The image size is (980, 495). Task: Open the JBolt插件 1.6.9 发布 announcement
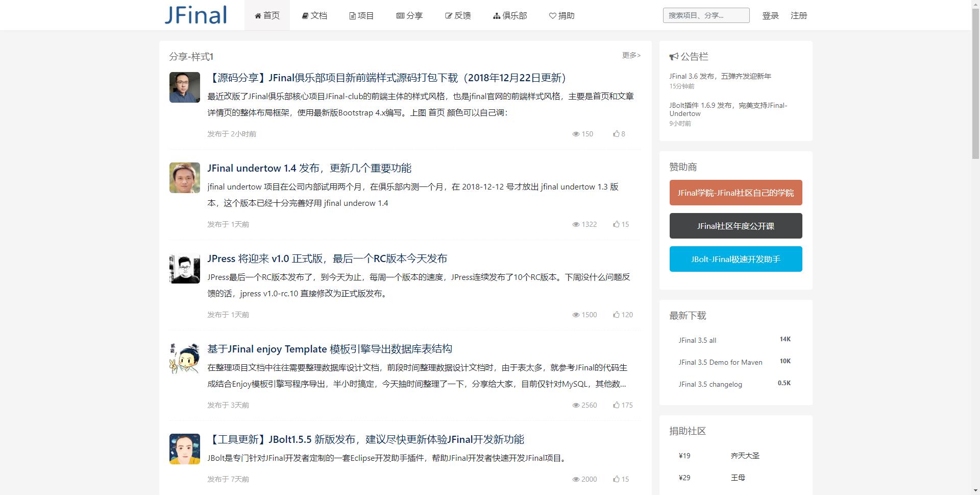728,109
